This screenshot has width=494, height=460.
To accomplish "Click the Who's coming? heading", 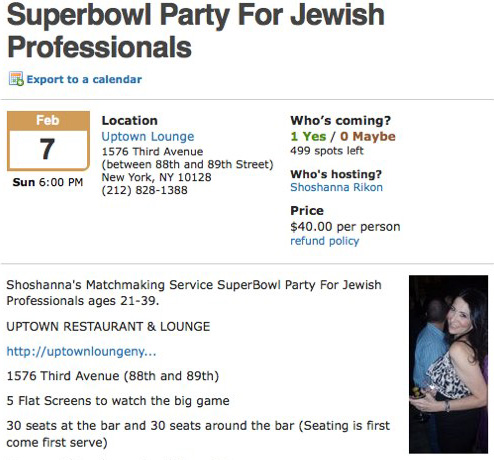I will 340,120.
